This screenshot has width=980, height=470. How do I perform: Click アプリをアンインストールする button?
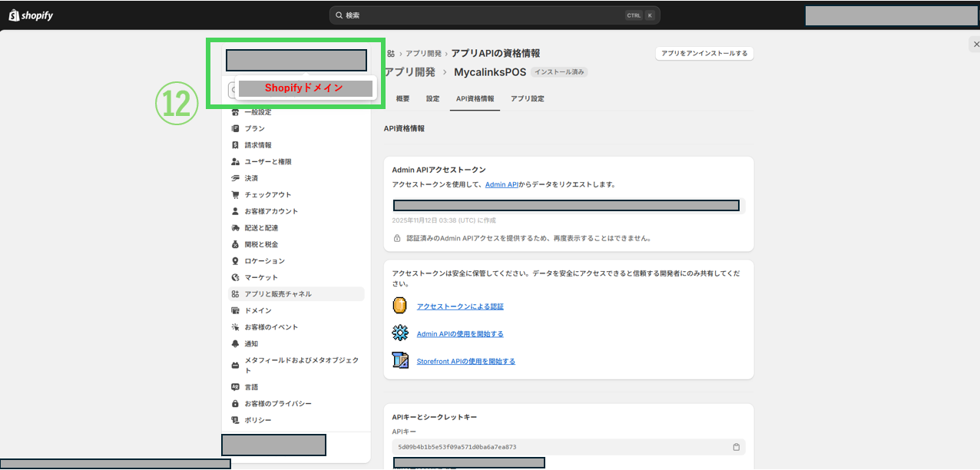pos(704,54)
